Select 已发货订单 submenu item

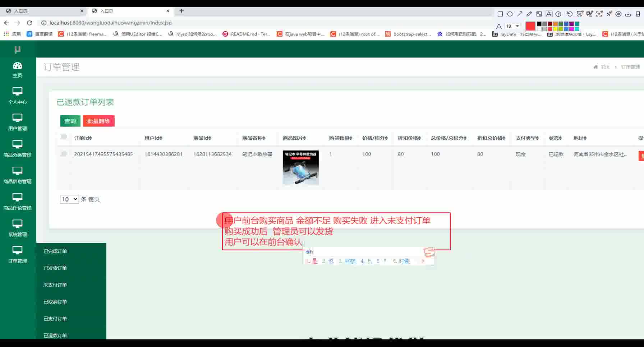(x=55, y=268)
